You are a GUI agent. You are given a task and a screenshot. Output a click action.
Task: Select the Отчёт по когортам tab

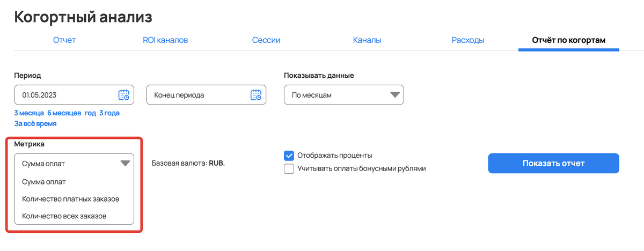569,40
